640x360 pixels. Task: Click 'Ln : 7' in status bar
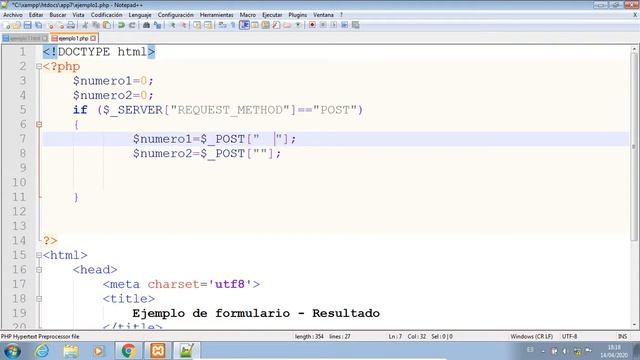coord(395,336)
